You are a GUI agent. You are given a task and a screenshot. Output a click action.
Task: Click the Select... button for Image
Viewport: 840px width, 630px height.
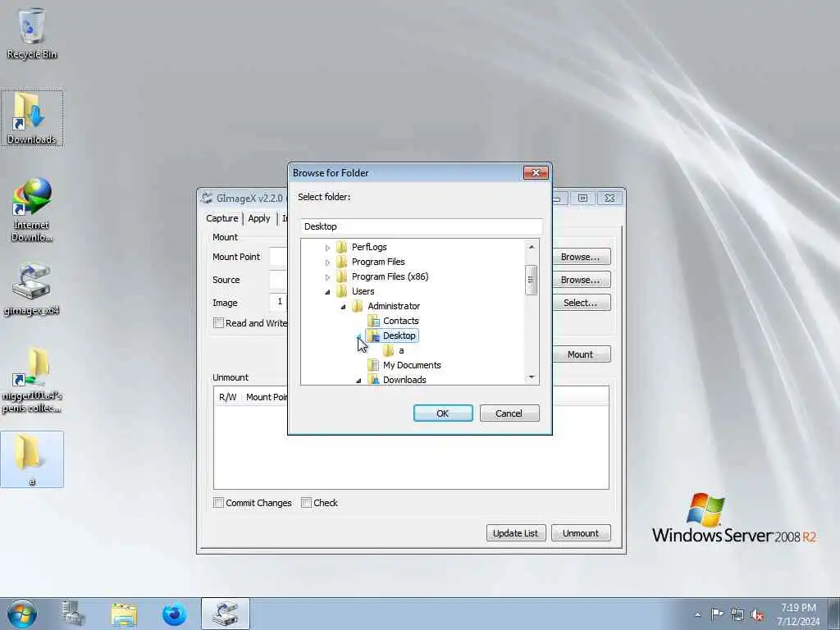[580, 303]
